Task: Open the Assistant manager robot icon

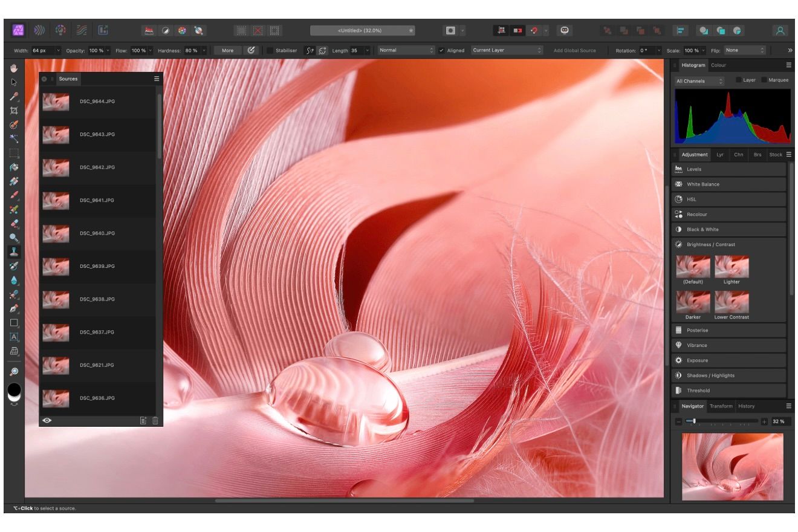Action: [564, 30]
